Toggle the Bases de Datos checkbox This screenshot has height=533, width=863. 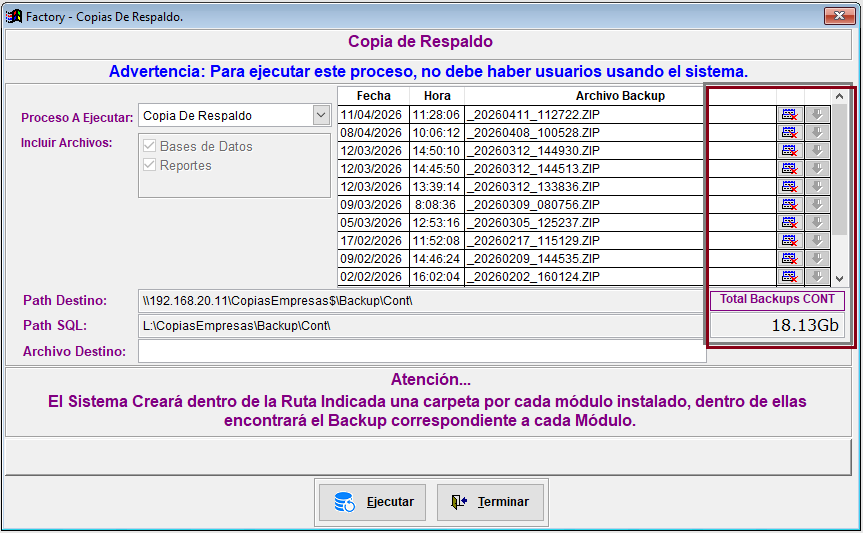tap(151, 146)
